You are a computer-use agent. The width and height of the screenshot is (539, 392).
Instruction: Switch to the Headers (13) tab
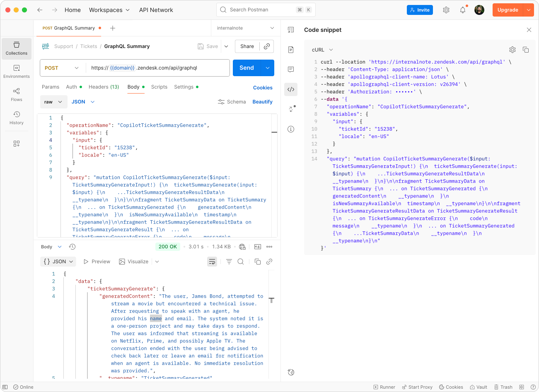pos(104,87)
